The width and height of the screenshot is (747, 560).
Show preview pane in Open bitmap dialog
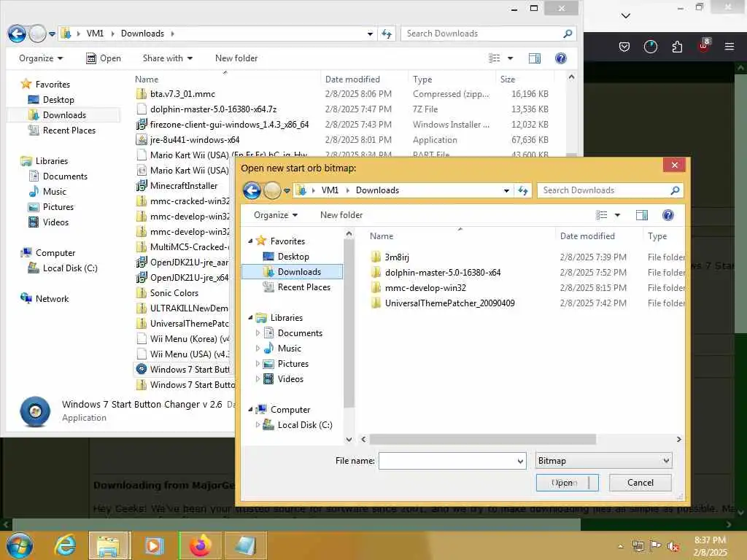point(642,215)
